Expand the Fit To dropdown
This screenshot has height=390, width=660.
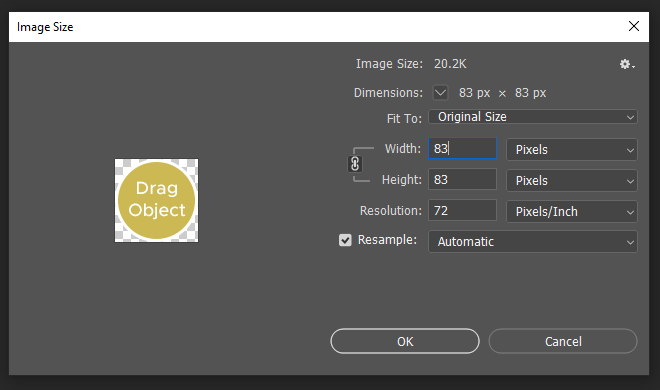tap(533, 117)
